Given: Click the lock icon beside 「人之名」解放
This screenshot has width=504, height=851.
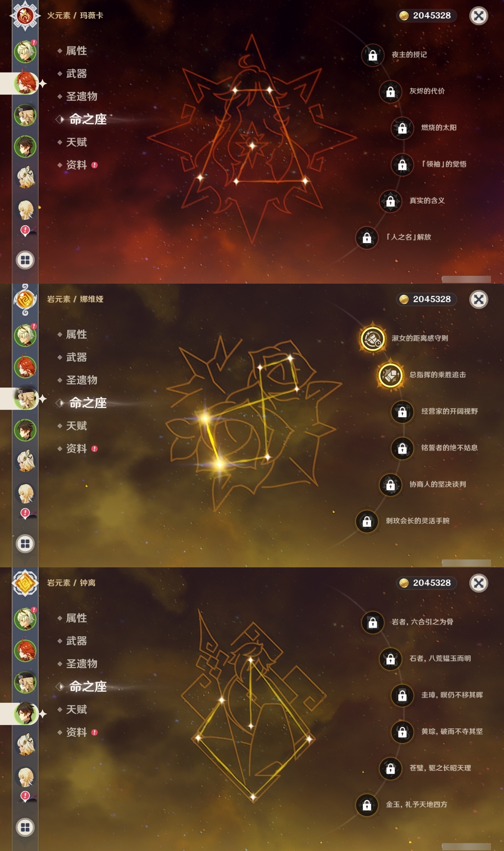Looking at the screenshot, I should click(x=367, y=238).
